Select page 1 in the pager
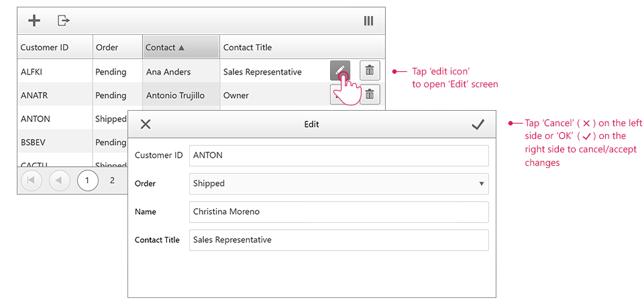The width and height of the screenshot is (644, 302). pyautogui.click(x=87, y=181)
